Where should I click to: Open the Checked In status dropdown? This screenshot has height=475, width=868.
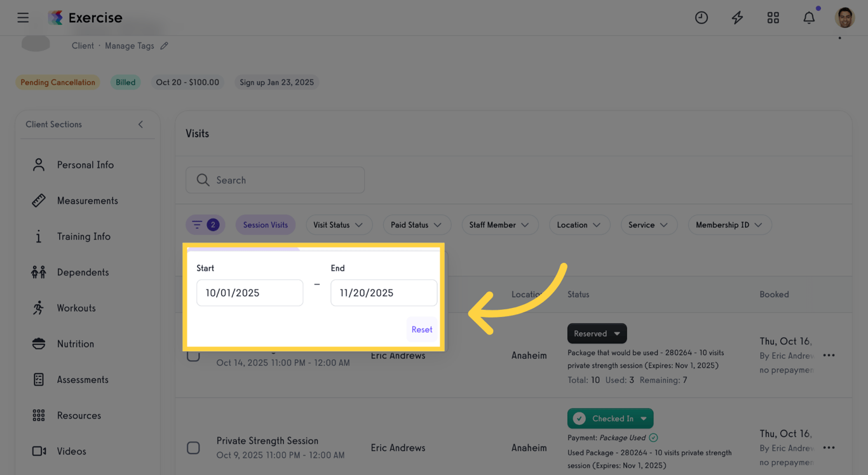[610, 418]
